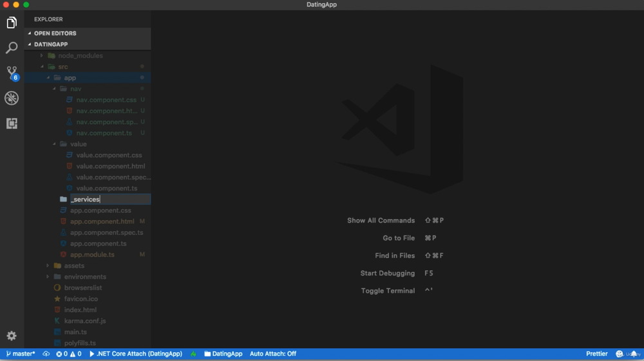
Task: Open nav.component.ts file
Action: click(104, 133)
